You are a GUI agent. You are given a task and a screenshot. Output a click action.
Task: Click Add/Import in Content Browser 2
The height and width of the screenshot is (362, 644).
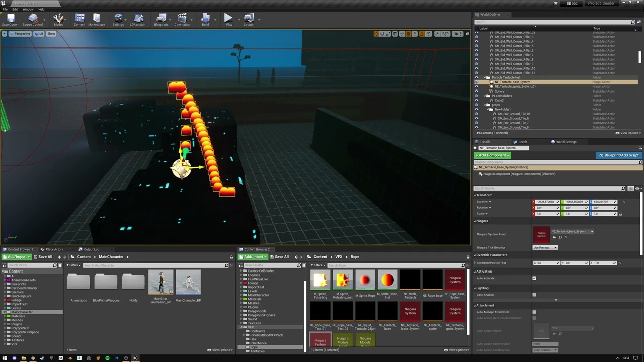(254, 257)
